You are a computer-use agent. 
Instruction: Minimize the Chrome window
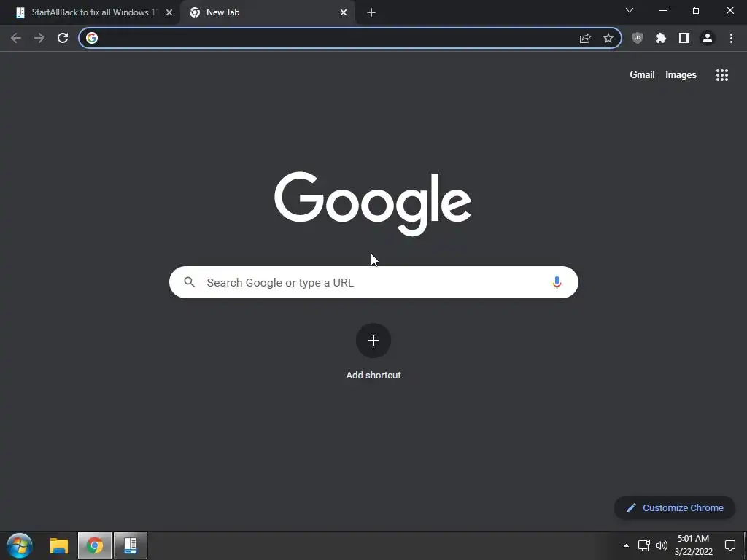pyautogui.click(x=662, y=10)
